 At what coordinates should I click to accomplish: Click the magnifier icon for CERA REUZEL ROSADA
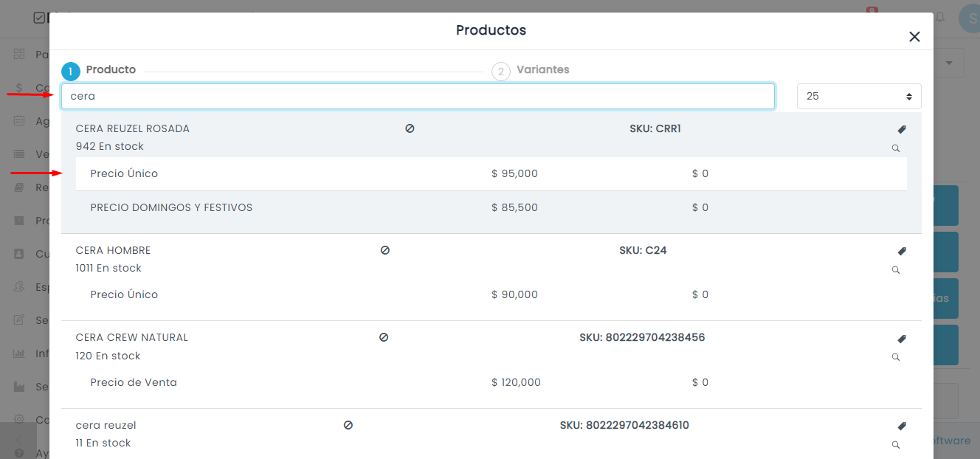896,148
